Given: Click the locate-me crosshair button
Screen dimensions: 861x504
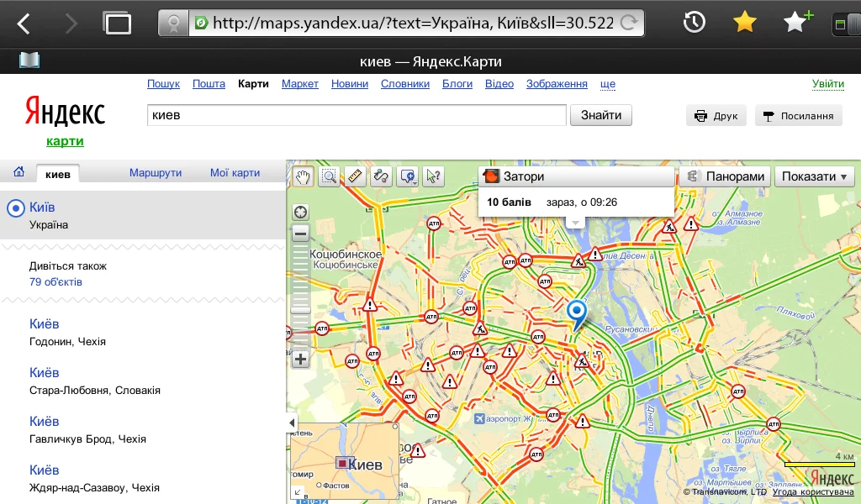Looking at the screenshot, I should (x=300, y=213).
